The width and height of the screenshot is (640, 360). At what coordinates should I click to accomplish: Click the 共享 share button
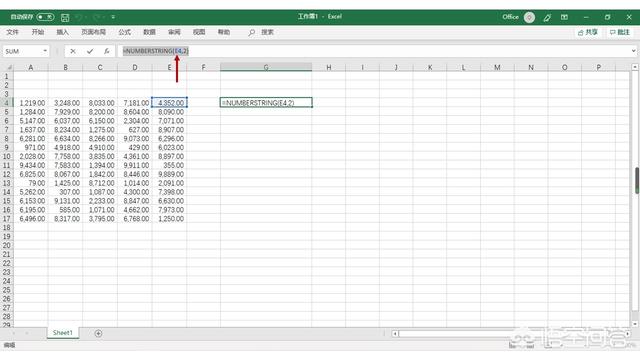coord(588,32)
